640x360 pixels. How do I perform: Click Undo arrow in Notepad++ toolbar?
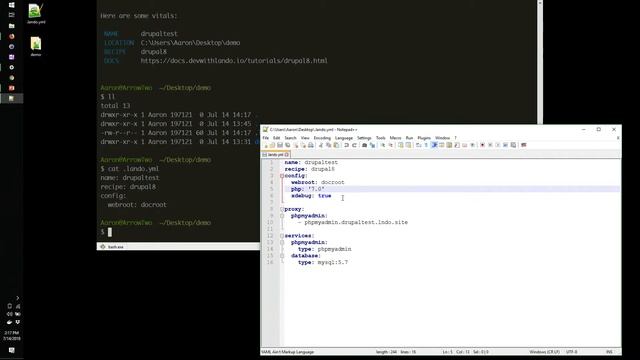coord(346,145)
